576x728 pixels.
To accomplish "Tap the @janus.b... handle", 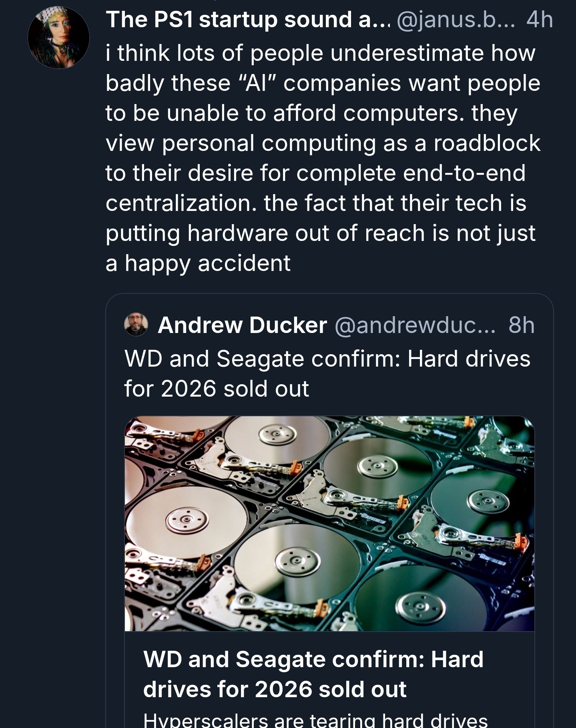I will click(457, 19).
